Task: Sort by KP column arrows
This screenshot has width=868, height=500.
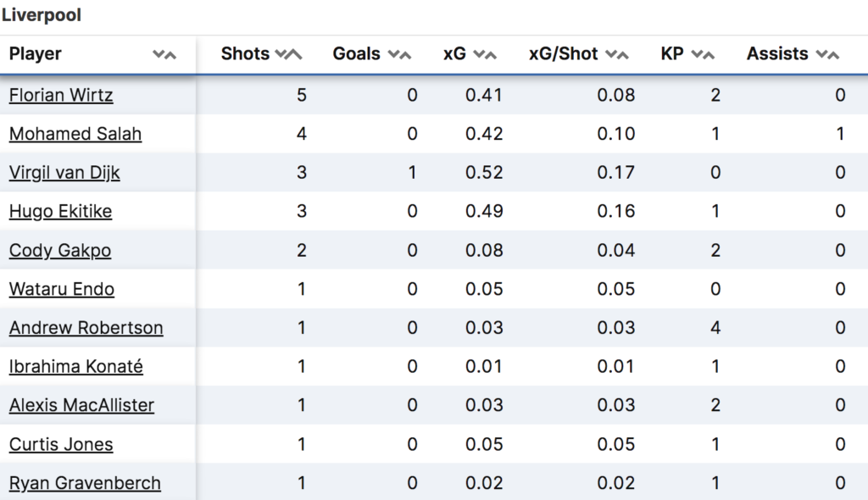Action: 703,54
